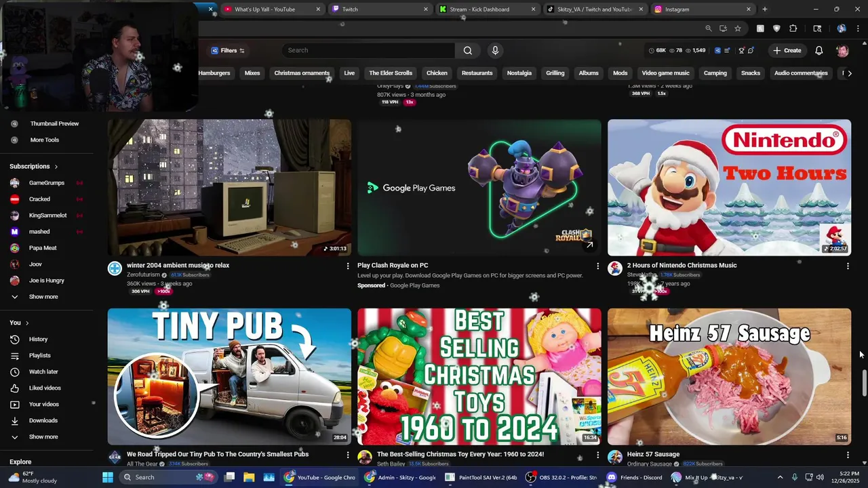Open options for 2 Hours of Nintendo Christmas Music
This screenshot has width=868, height=488.
(x=848, y=266)
